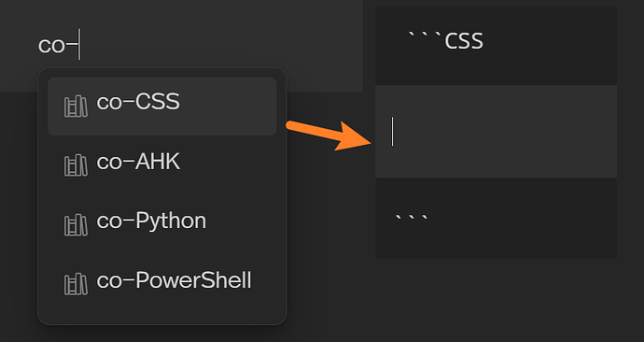The image size is (644, 342).
Task: Pick the co-Python suggestion entry
Action: tap(162, 225)
